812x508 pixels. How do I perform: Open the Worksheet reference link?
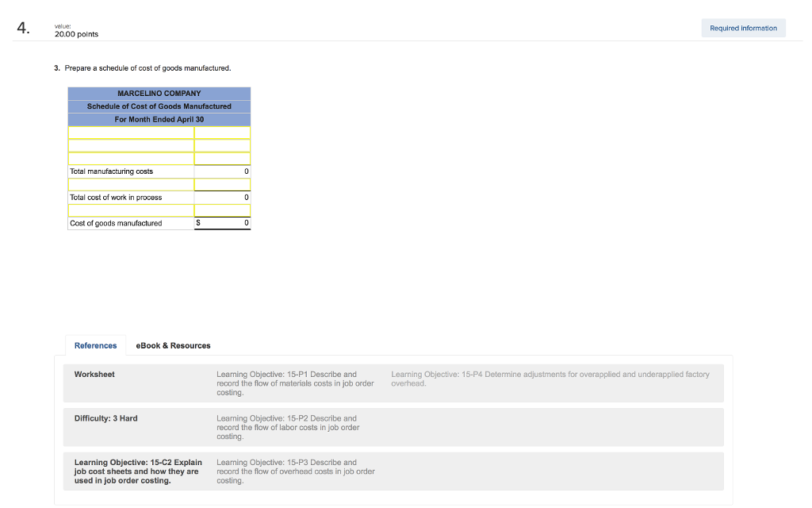[94, 374]
